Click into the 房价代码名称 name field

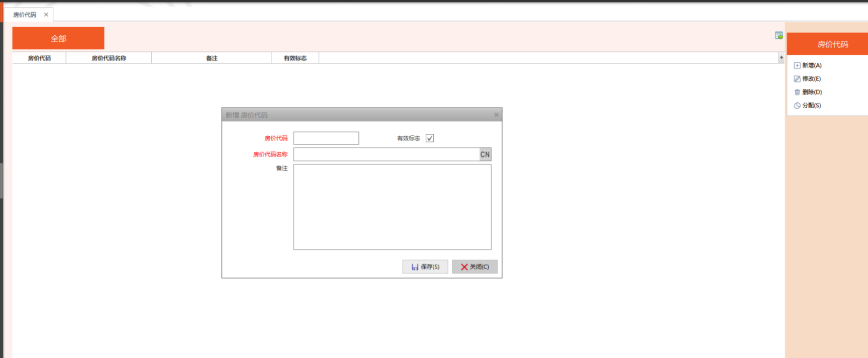click(x=386, y=154)
